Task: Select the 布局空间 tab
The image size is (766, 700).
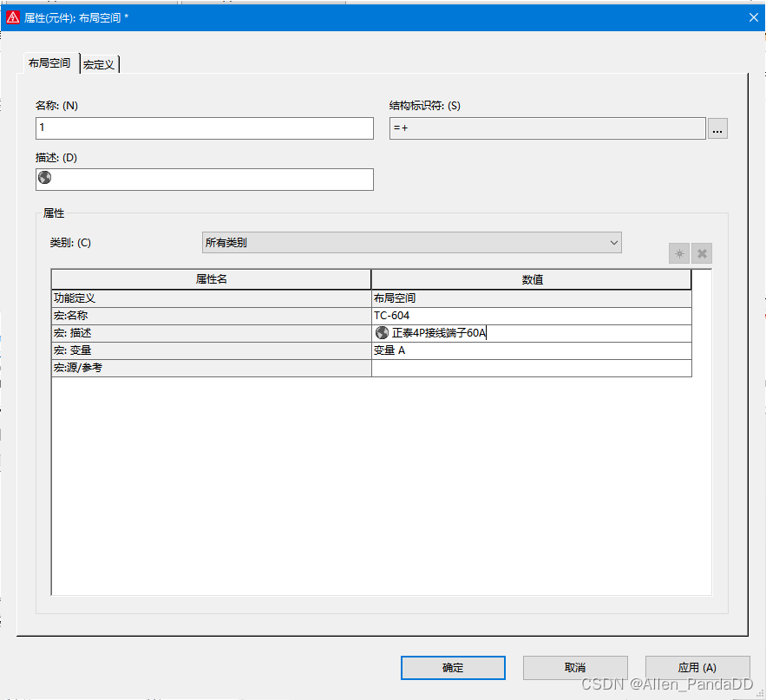Action: [x=49, y=63]
